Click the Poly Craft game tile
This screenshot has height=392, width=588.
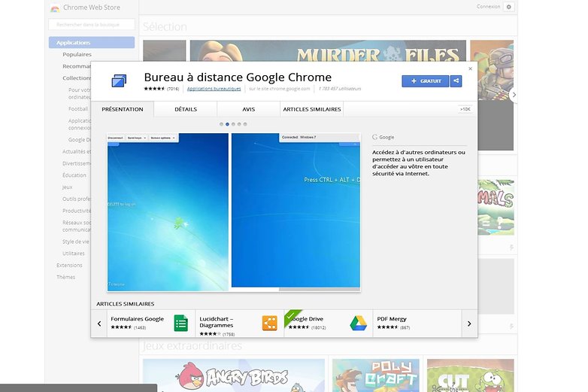pos(376,375)
